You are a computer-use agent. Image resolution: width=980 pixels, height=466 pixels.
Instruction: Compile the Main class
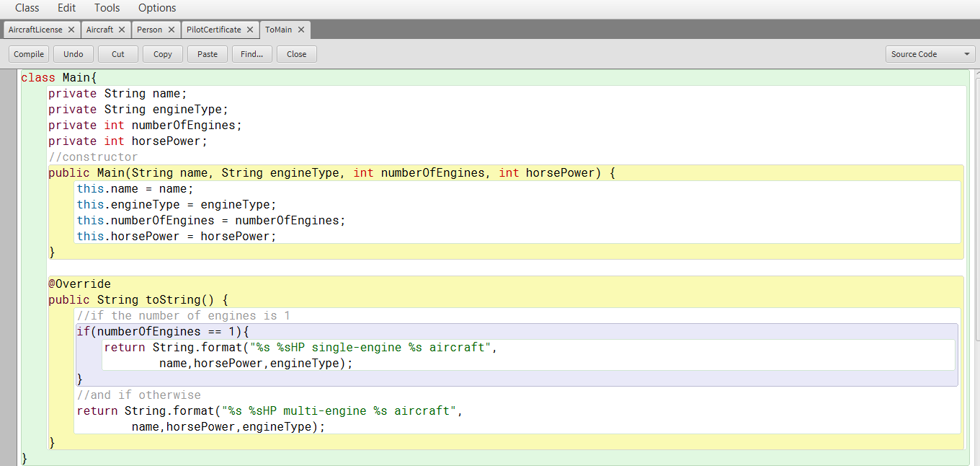pos(28,53)
